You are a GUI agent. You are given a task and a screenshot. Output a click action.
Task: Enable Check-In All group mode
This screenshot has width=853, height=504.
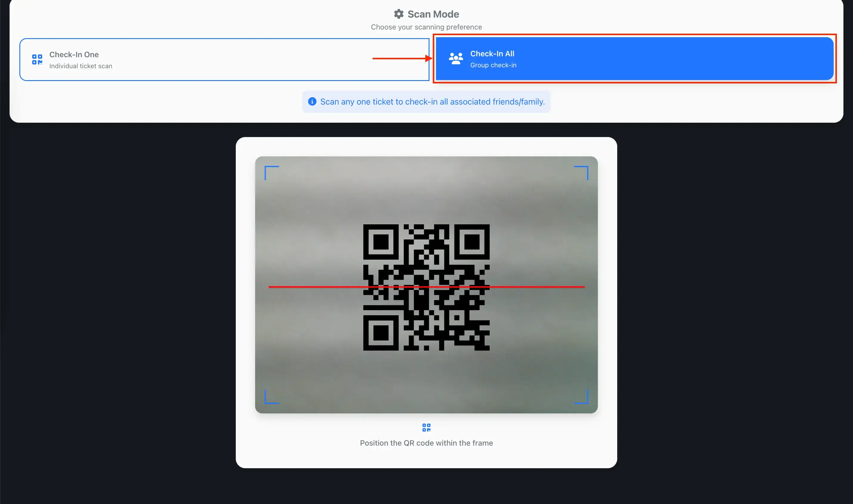[634, 59]
